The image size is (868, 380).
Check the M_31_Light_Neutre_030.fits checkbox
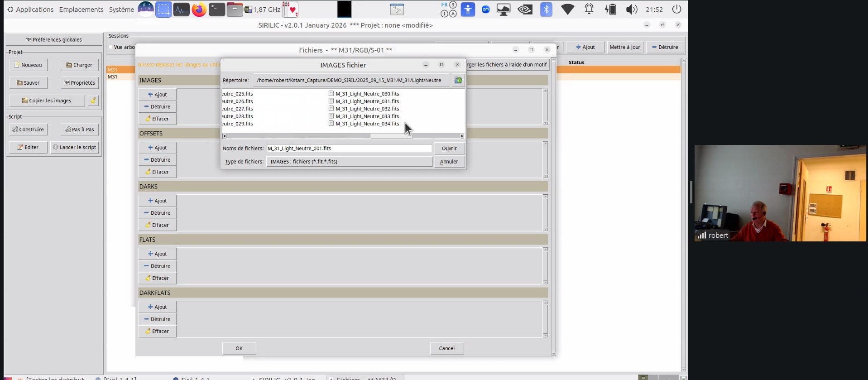[x=331, y=94]
